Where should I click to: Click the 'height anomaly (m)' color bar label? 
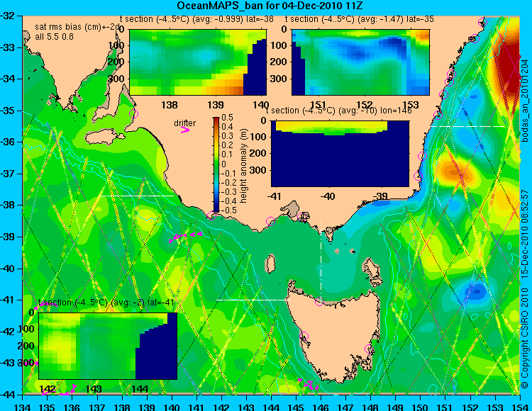click(x=243, y=166)
